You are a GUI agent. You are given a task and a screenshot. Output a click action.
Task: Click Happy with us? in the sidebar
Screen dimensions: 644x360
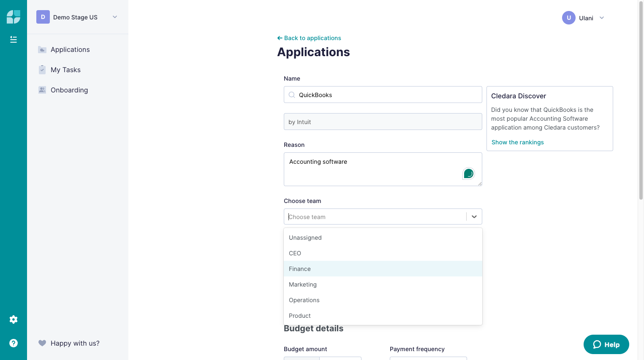tap(75, 343)
